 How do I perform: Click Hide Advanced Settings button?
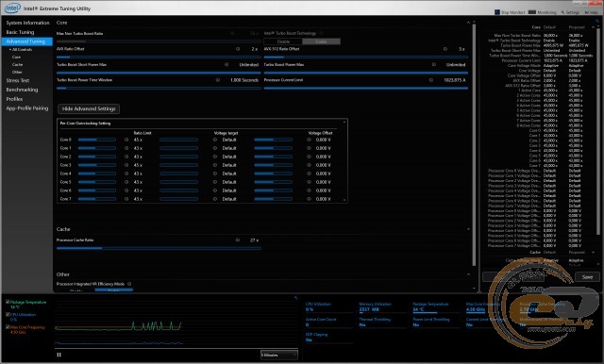(x=89, y=108)
